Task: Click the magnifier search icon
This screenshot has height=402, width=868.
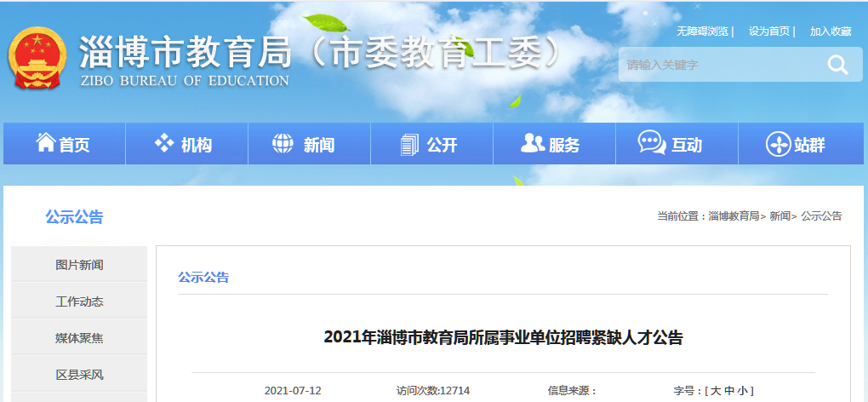Action: coord(837,65)
